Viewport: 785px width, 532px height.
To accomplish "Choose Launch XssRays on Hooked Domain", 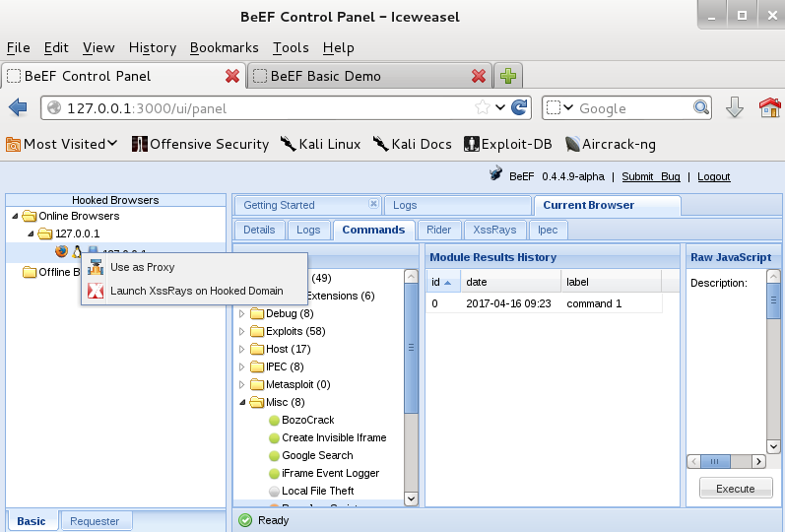I will [x=194, y=291].
